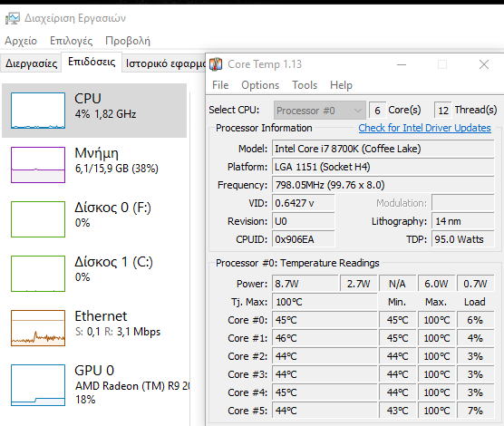Click the Core #3 max temperature 100°C
Screen dimensions: 504x426
(436, 374)
